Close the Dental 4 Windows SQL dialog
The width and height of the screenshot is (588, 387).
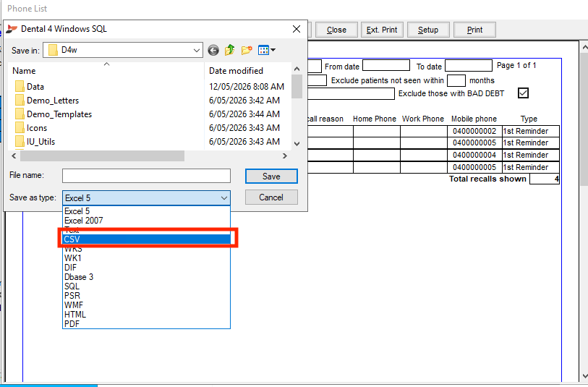[x=297, y=29]
